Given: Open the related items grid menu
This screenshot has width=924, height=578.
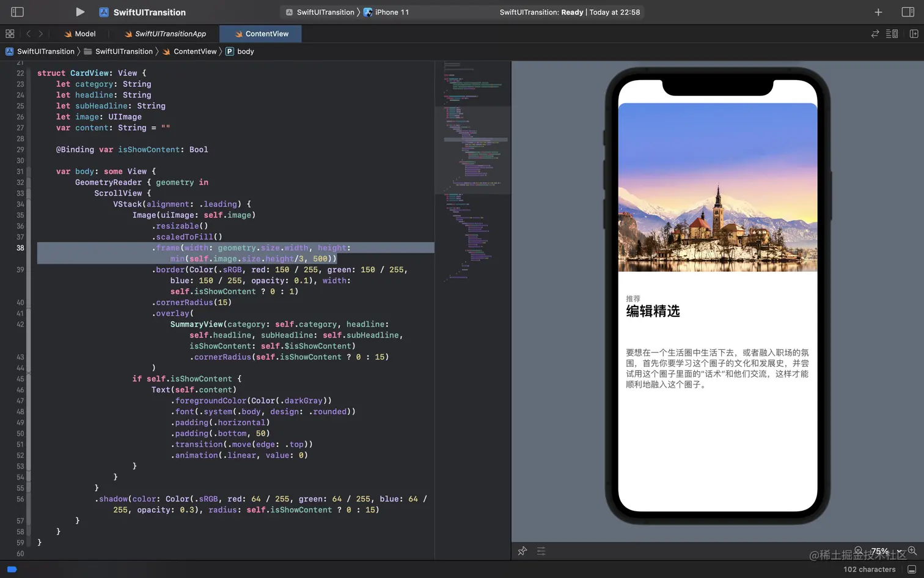Looking at the screenshot, I should [10, 34].
